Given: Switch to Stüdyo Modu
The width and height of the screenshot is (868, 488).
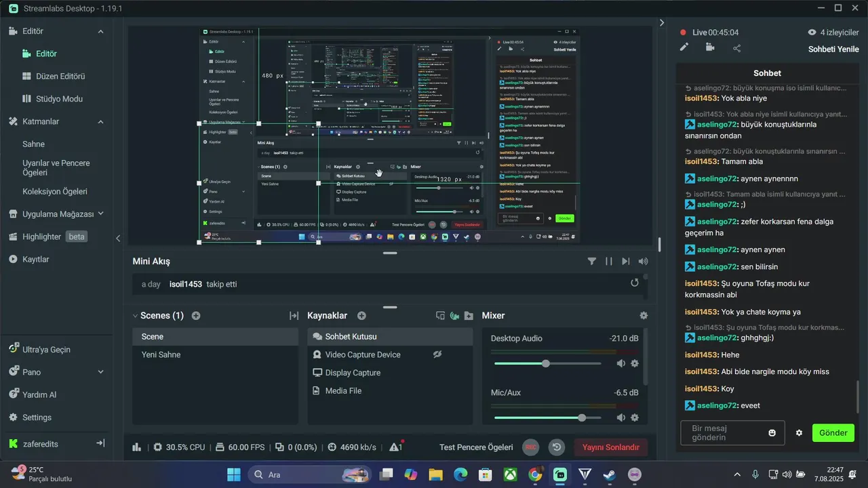Looking at the screenshot, I should 54,99.
